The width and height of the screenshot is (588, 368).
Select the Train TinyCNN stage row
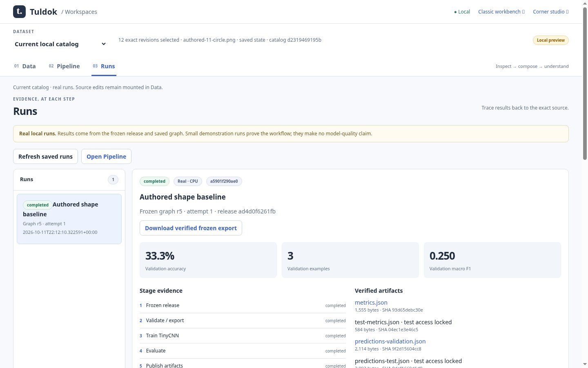(243, 336)
